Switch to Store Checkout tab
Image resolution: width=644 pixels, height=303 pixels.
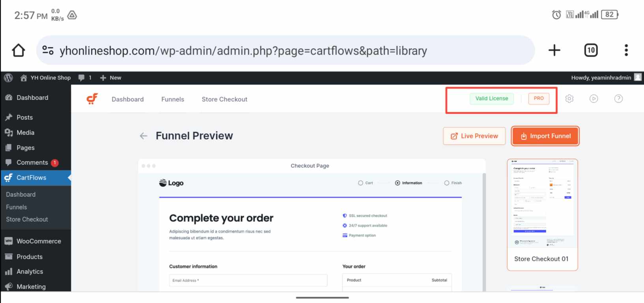pyautogui.click(x=225, y=99)
